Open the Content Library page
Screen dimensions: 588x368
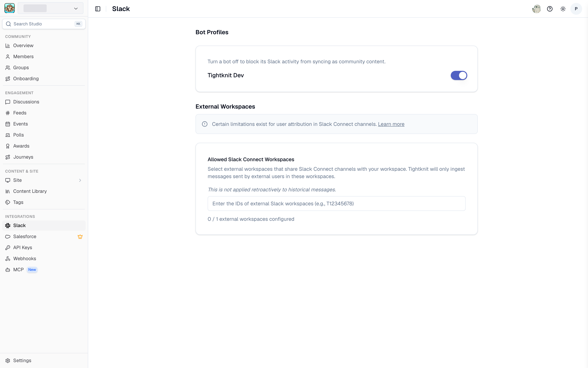coord(44,191)
